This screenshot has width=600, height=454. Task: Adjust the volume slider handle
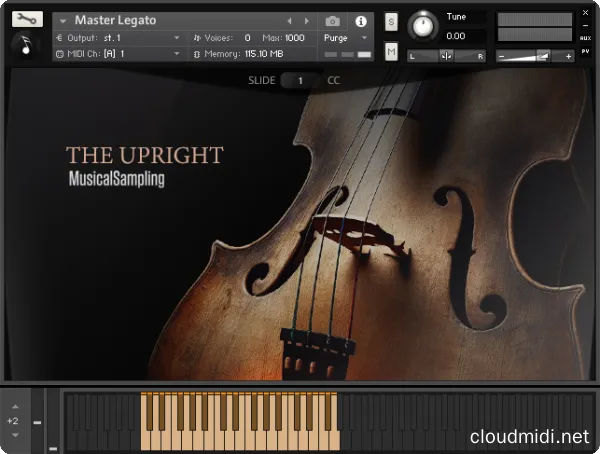[543, 56]
